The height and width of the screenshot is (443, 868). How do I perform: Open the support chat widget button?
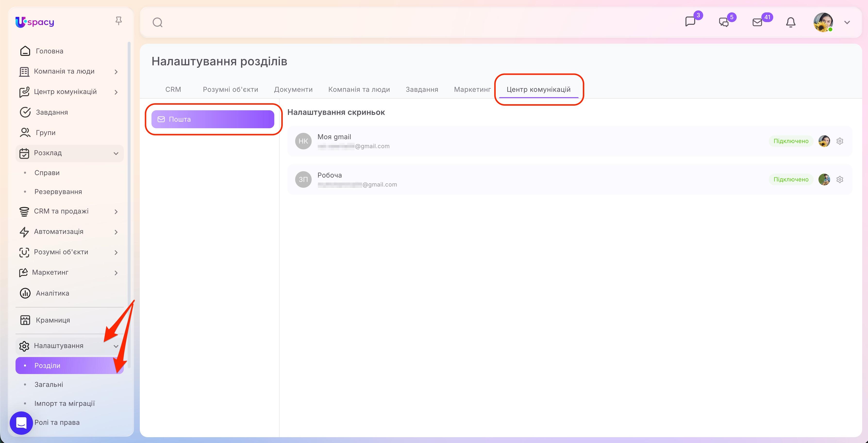21,423
